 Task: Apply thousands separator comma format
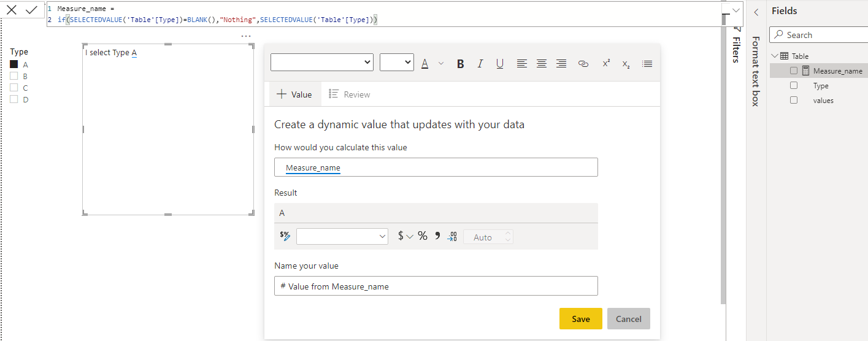coord(437,236)
